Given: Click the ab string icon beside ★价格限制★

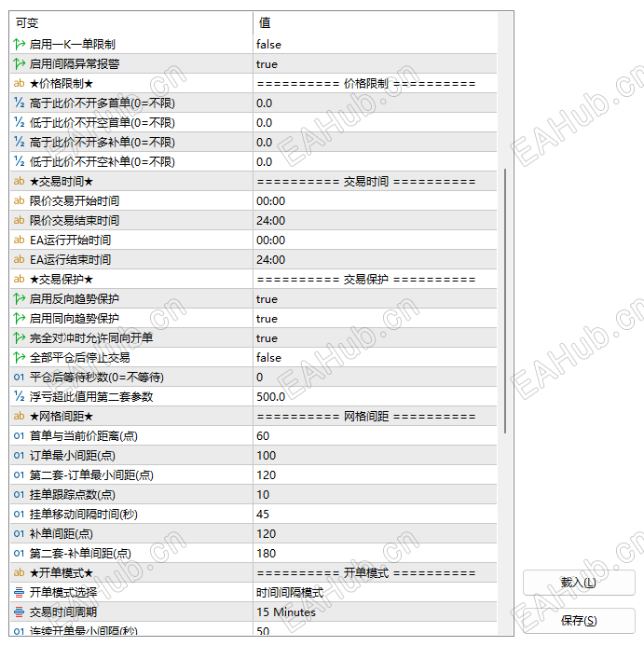Looking at the screenshot, I should (19, 83).
